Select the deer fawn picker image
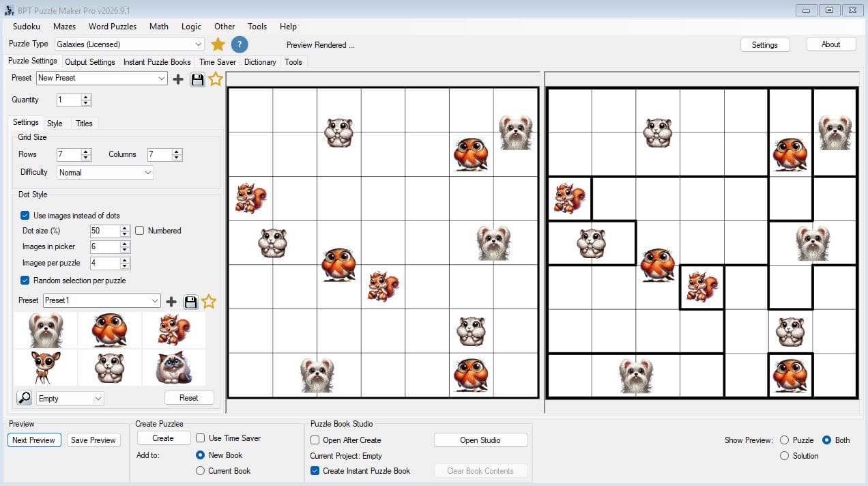 coord(46,367)
